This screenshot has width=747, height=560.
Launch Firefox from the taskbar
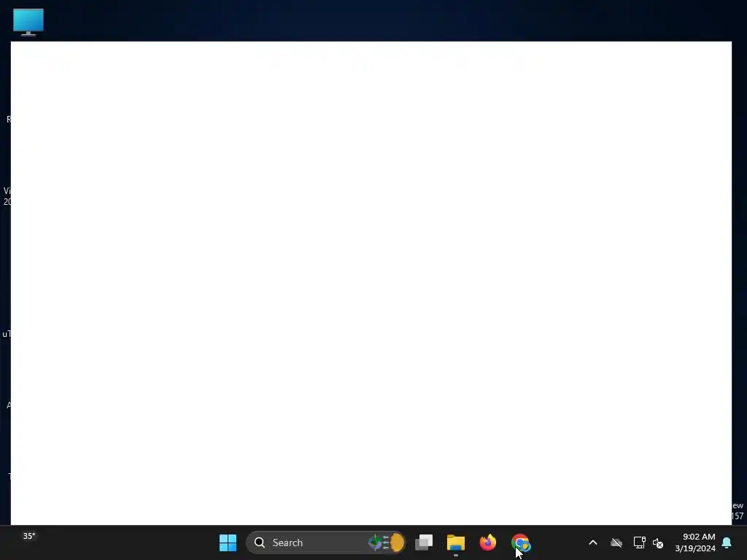tap(488, 542)
